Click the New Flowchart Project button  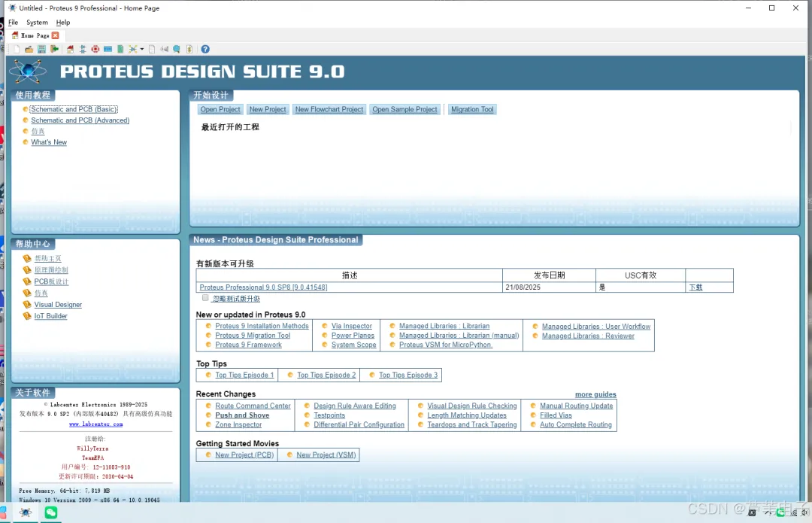click(x=329, y=109)
